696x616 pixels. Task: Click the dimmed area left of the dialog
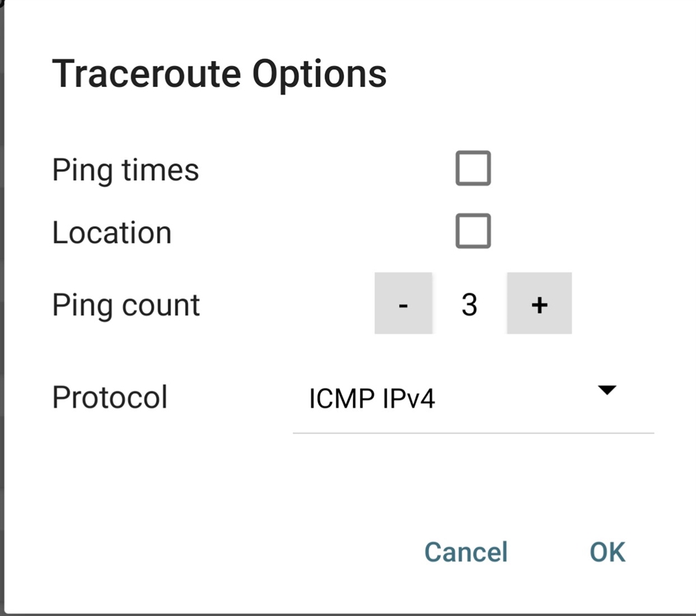[2, 308]
